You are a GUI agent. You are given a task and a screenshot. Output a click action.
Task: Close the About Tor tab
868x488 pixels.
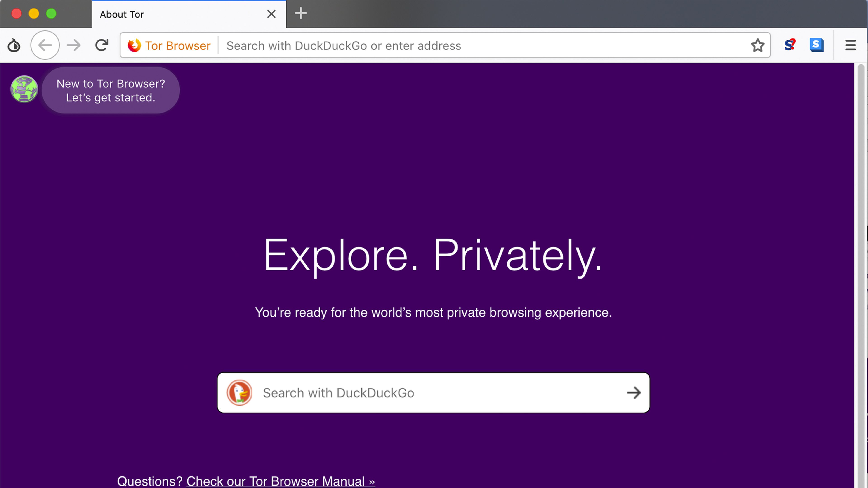271,14
